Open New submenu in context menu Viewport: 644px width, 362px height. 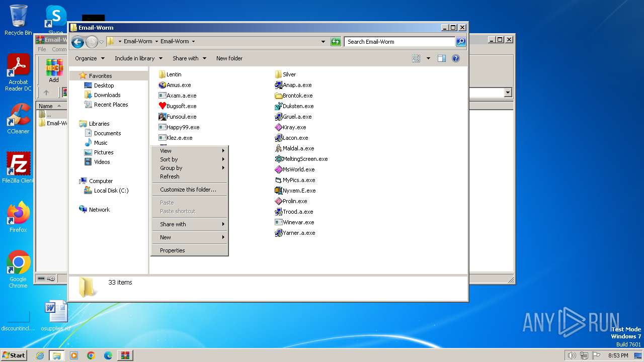click(190, 237)
